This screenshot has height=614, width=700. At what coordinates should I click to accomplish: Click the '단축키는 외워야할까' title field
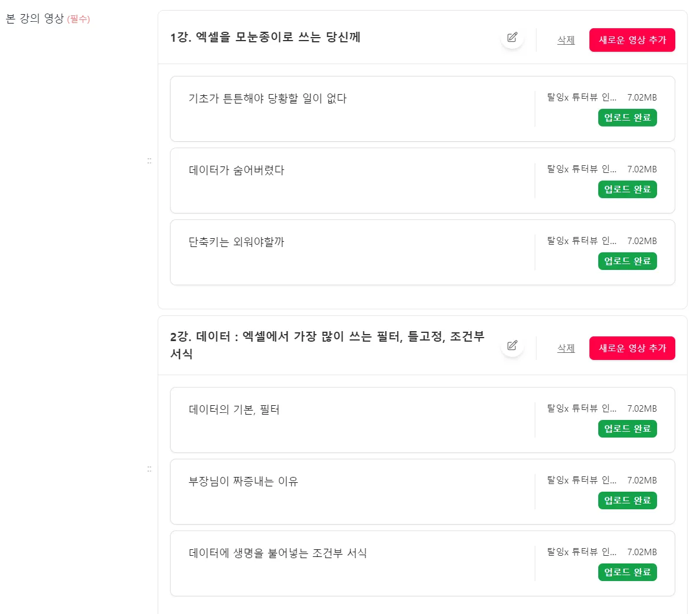tap(236, 242)
